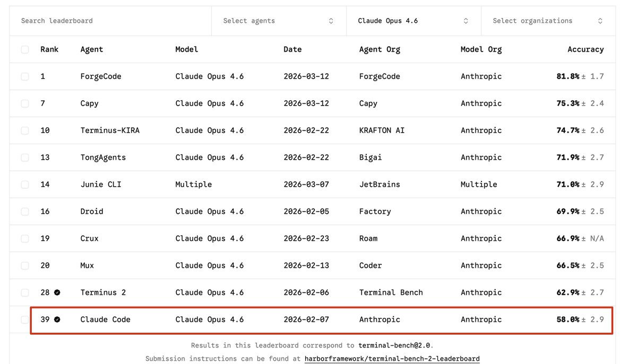Click the Roam agent org cell
The height and width of the screenshot is (364, 637).
tap(368, 239)
